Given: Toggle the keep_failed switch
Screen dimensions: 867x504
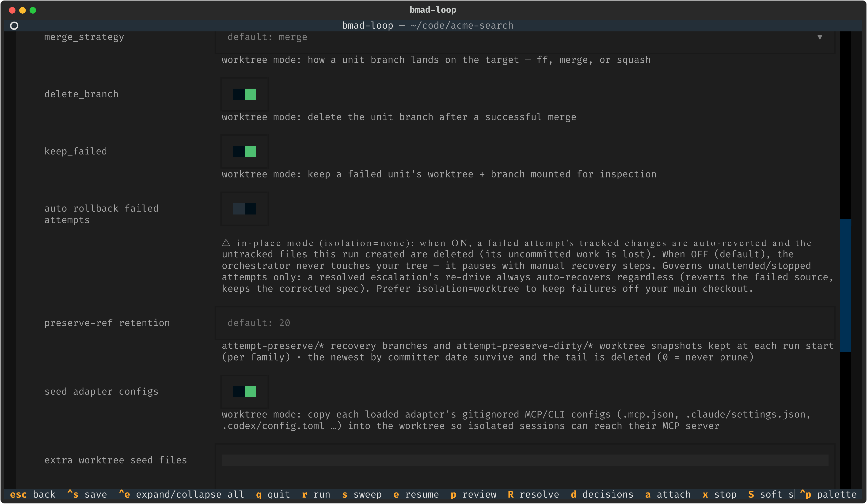Looking at the screenshot, I should 245,151.
